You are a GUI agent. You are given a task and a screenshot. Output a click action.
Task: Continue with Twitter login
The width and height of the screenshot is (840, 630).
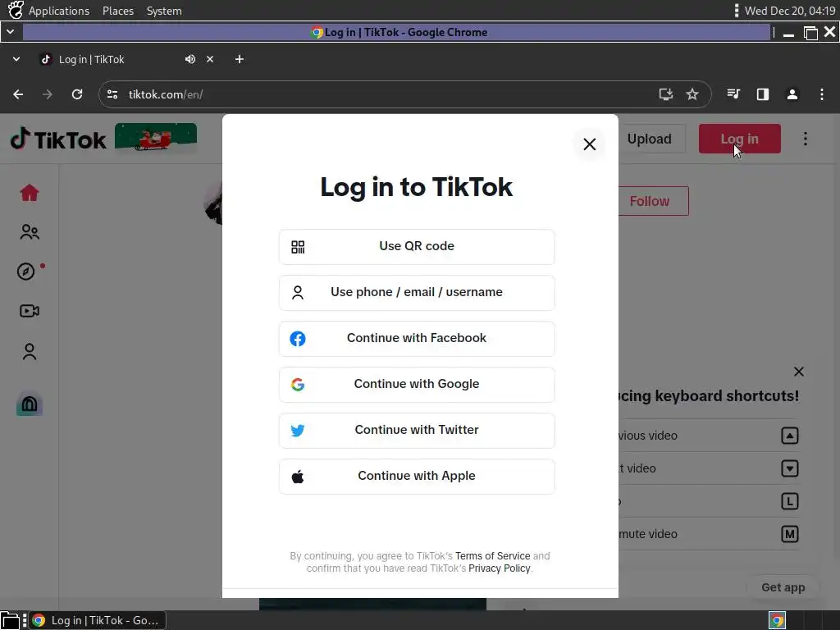(417, 430)
